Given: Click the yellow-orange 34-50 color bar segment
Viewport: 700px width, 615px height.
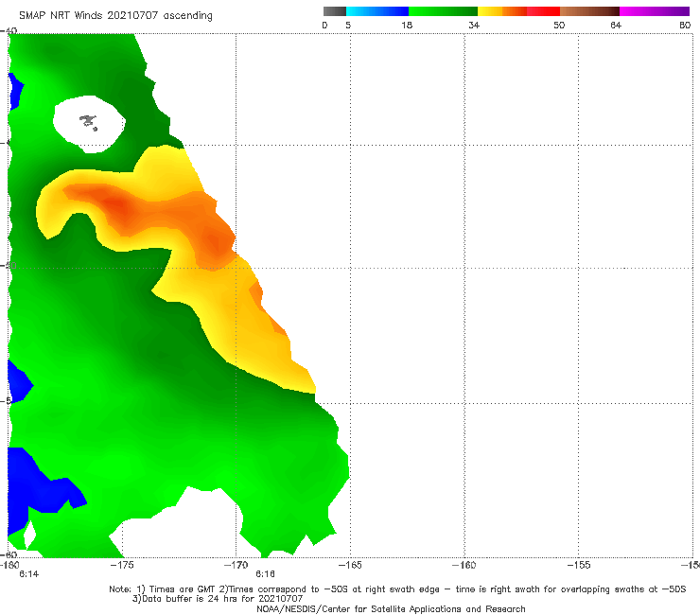Looking at the screenshot, I should pyautogui.click(x=518, y=11).
